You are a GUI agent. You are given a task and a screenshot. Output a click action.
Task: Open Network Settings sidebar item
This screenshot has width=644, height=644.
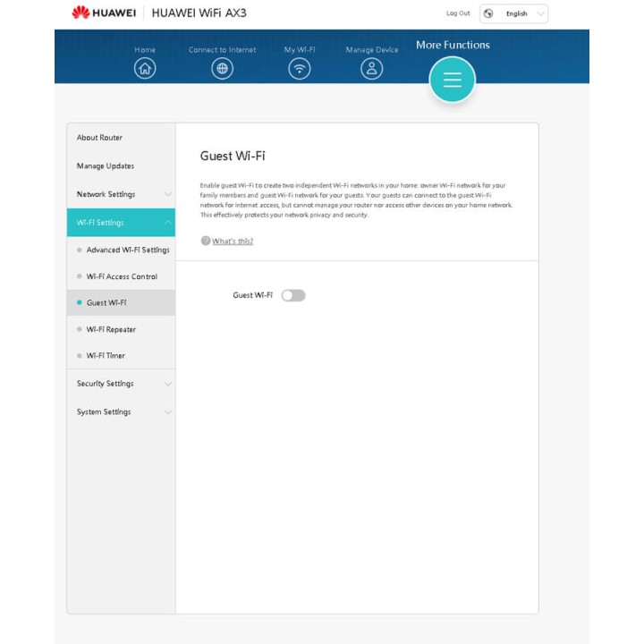[121, 194]
